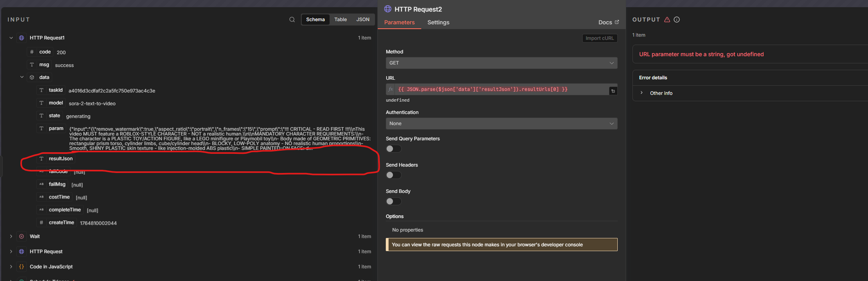Click the data object cube icon

(32, 77)
